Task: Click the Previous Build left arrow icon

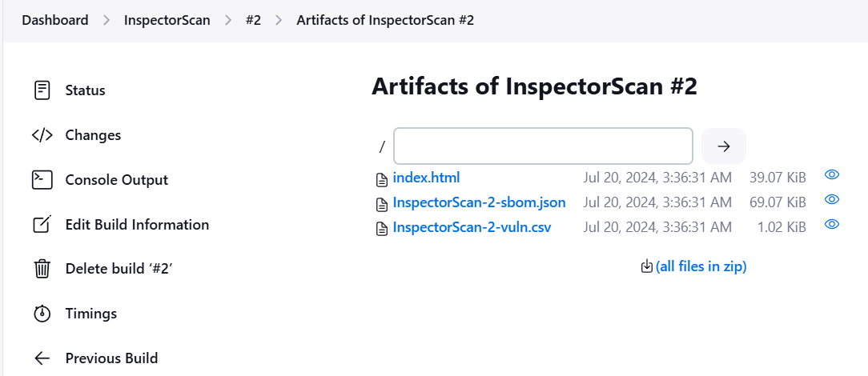Action: [42, 358]
